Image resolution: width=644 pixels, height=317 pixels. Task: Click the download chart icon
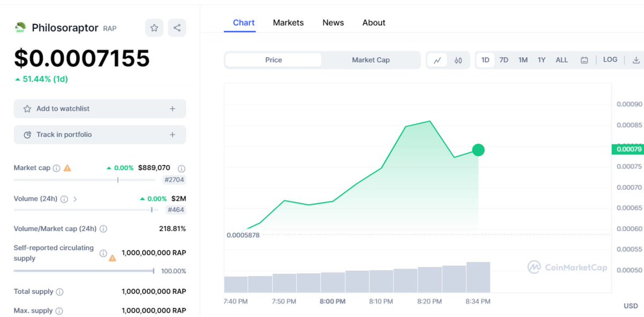636,60
